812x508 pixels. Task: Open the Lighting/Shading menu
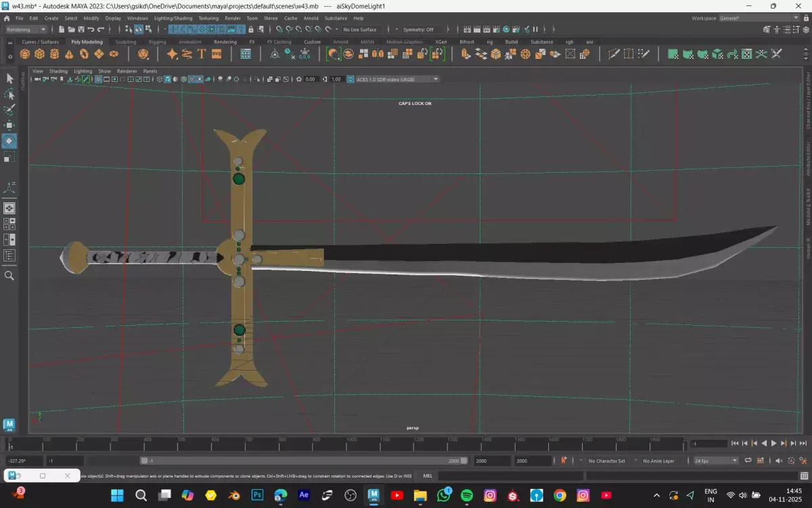(173, 18)
